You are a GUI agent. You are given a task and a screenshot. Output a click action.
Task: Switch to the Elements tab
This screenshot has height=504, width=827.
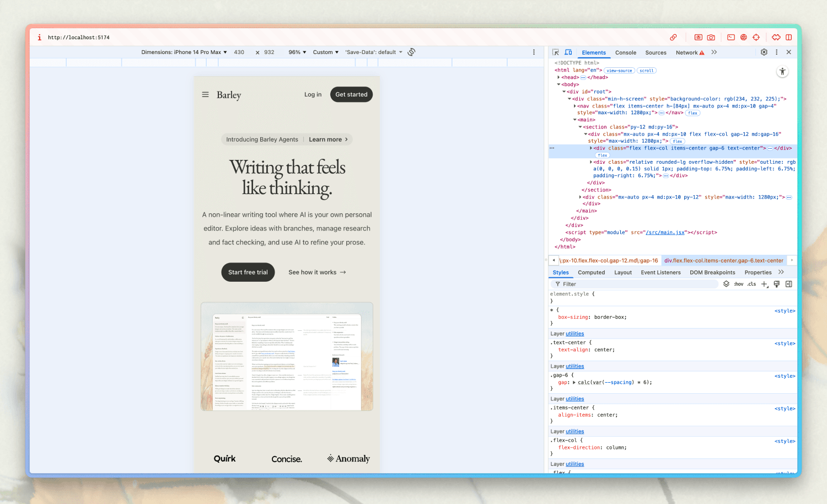pyautogui.click(x=594, y=53)
